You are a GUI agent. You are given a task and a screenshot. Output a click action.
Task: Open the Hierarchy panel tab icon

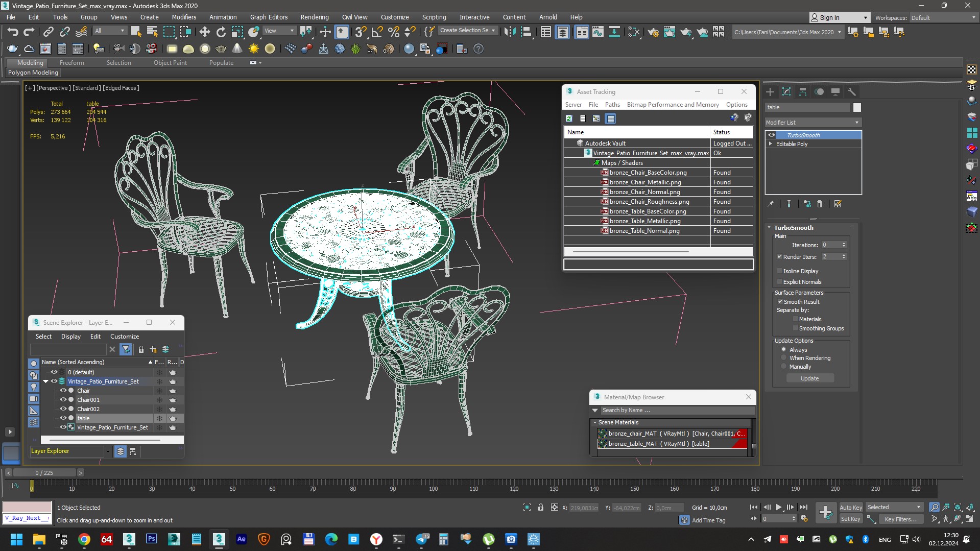[803, 92]
